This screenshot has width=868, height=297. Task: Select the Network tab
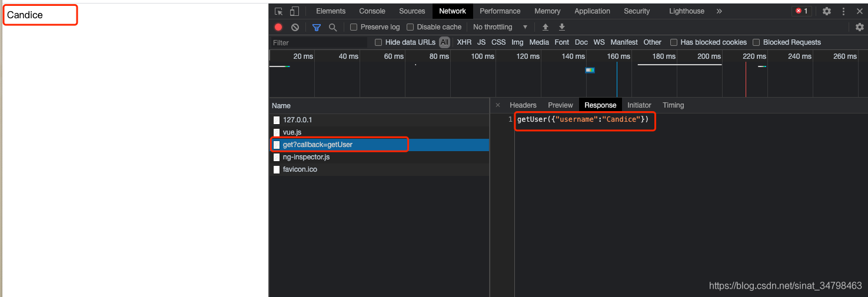point(453,11)
